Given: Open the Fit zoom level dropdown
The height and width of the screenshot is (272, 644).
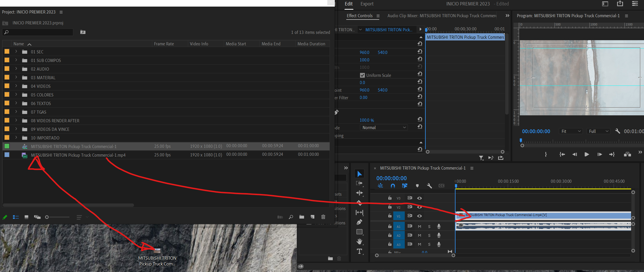Looking at the screenshot, I should [571, 131].
